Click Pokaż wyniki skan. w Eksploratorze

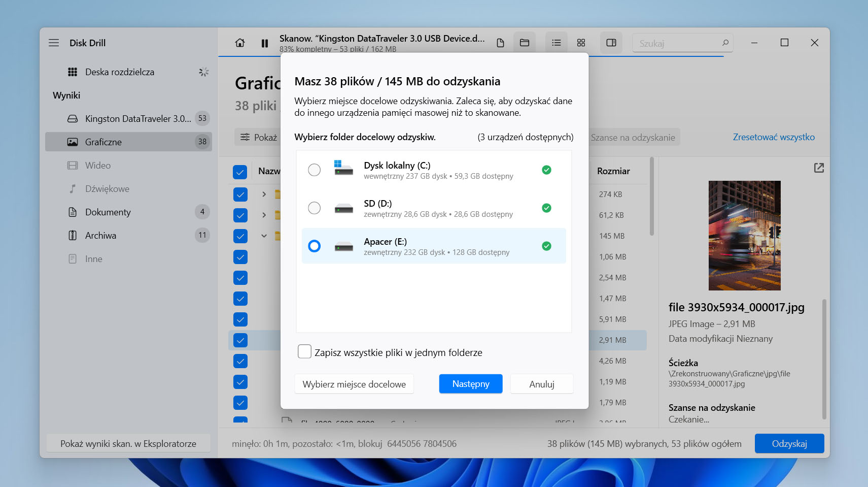[128, 443]
